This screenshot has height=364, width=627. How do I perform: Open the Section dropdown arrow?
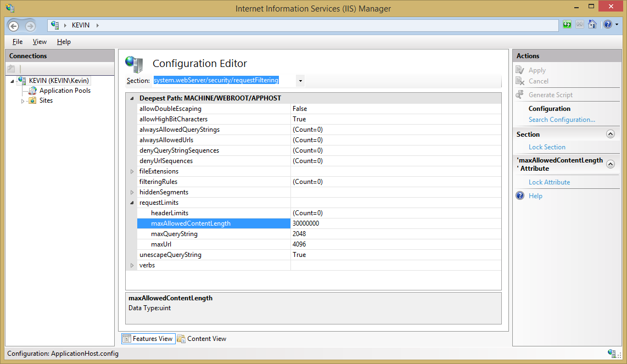coord(300,81)
